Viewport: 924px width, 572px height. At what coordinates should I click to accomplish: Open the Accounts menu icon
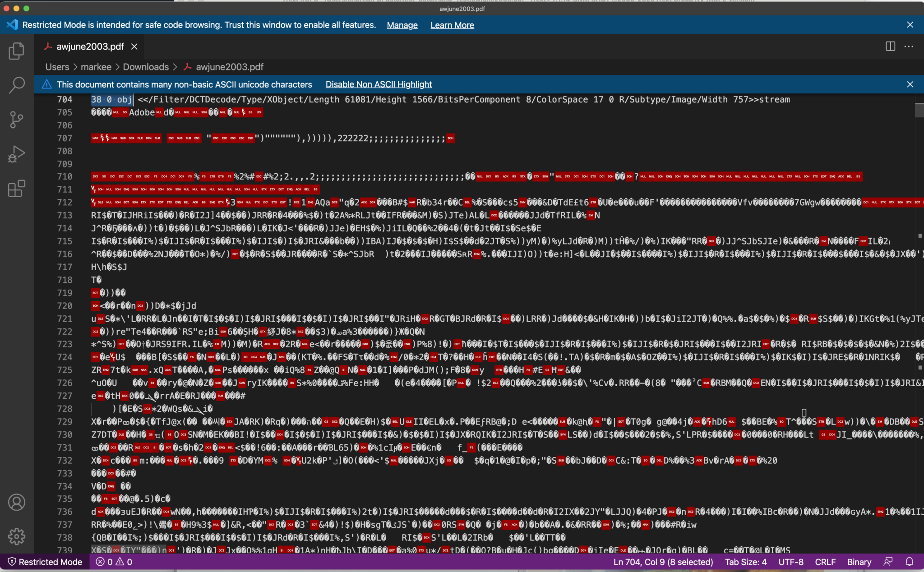click(17, 502)
